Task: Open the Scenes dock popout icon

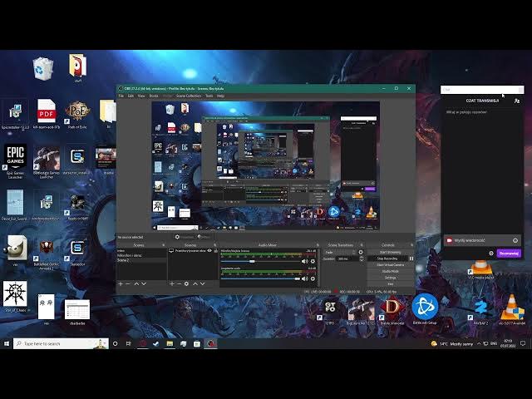Action: tap(163, 245)
